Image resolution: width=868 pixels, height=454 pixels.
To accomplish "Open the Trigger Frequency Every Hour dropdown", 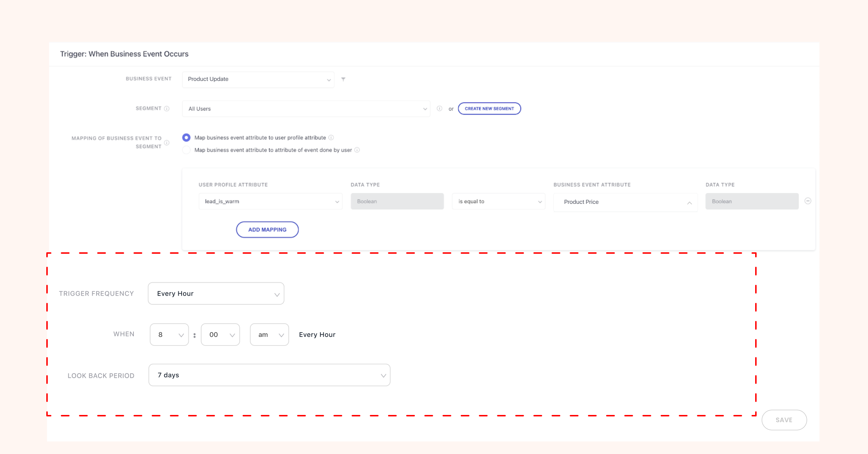I will (x=216, y=294).
